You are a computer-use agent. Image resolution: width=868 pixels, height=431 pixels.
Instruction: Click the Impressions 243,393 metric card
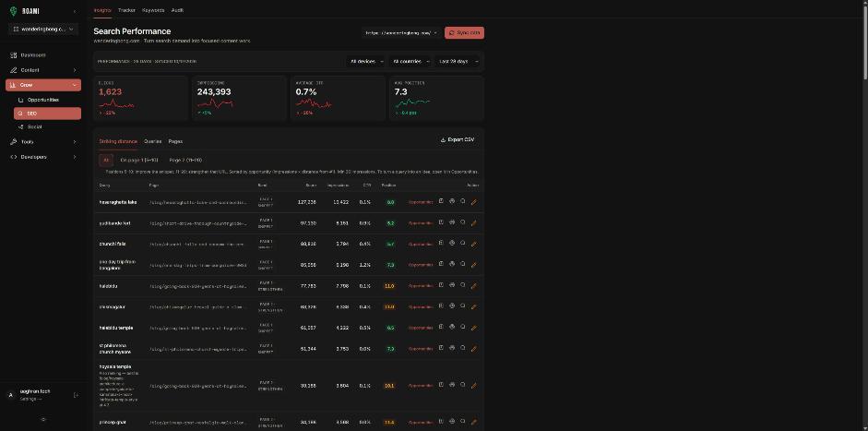[x=239, y=98]
